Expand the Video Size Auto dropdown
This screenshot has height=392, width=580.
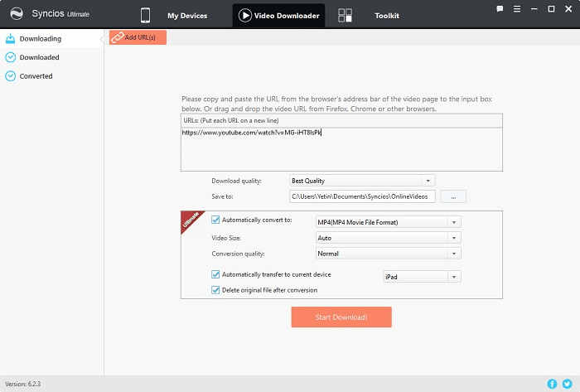click(454, 238)
